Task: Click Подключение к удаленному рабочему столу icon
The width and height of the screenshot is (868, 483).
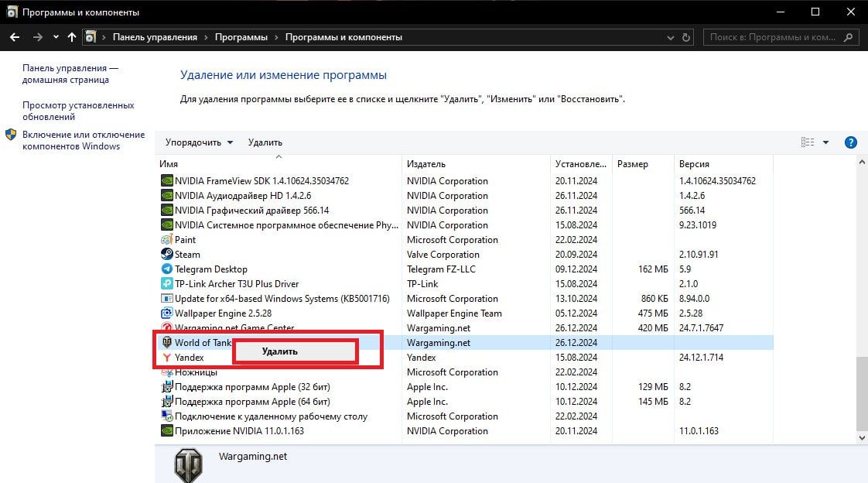Action: [x=166, y=416]
